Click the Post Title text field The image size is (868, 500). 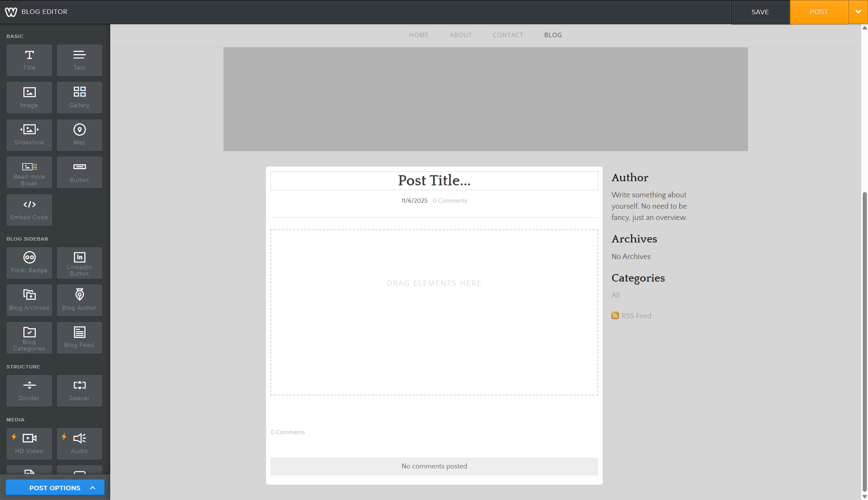pyautogui.click(x=434, y=180)
